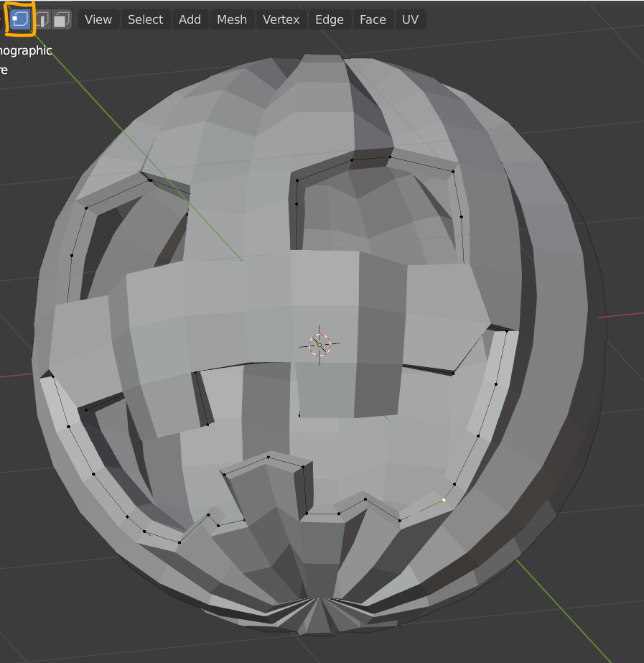Screen dimensions: 644x663
Task: Open the UV menu
Action: 410,19
